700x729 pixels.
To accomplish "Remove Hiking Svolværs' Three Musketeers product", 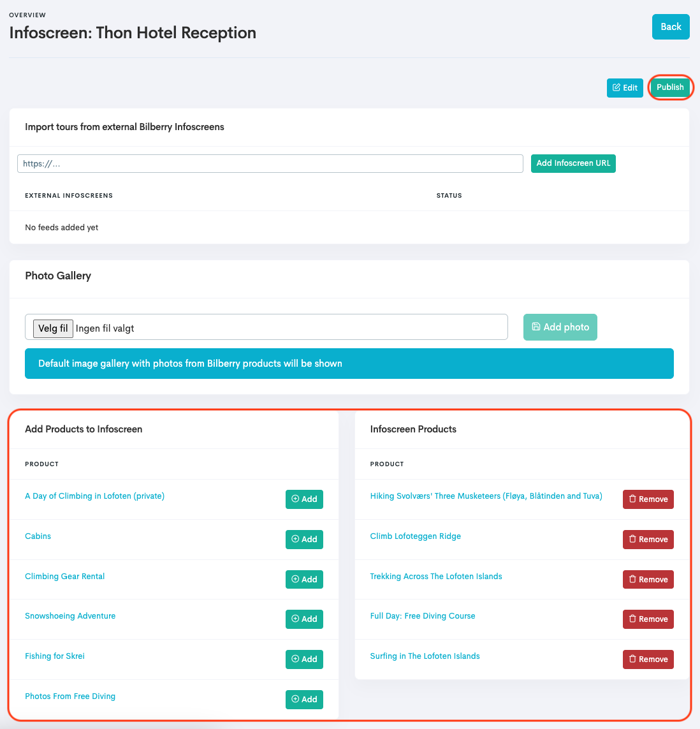I will pyautogui.click(x=648, y=499).
